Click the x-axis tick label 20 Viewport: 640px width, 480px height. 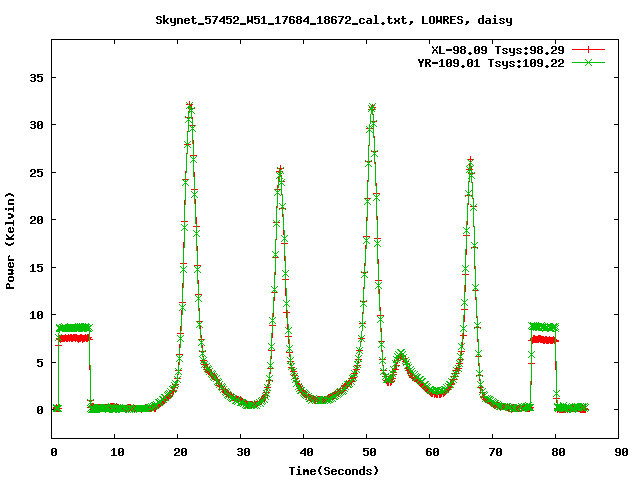180,452
